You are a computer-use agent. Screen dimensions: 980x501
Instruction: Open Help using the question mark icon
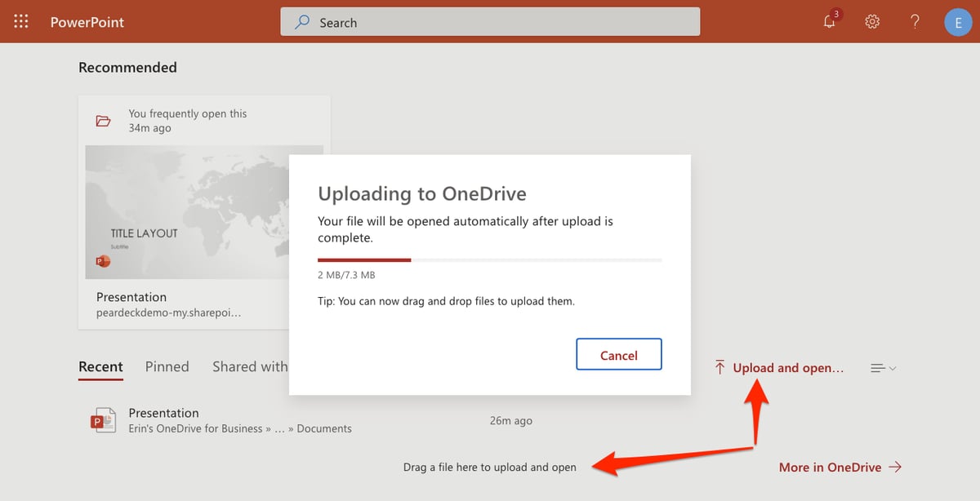915,22
